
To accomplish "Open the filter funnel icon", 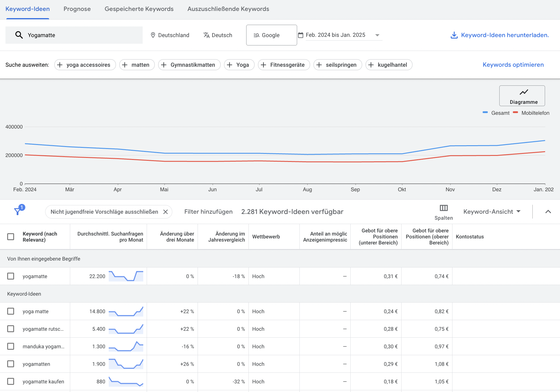I will point(18,212).
